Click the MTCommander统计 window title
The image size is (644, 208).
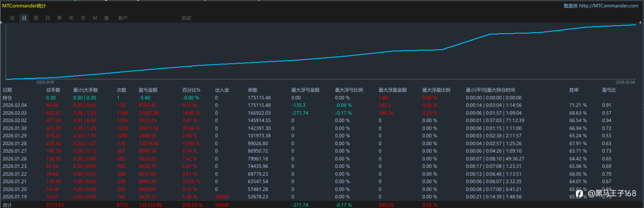(x=24, y=6)
